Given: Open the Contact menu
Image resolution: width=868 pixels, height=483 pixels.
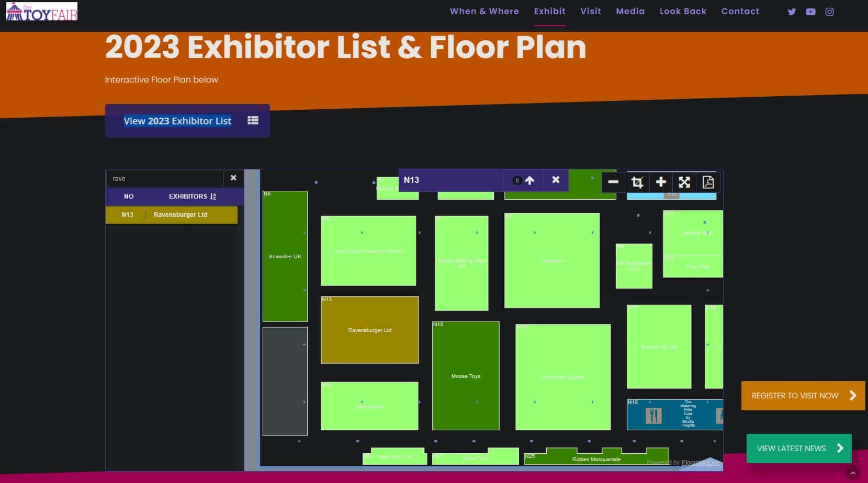Looking at the screenshot, I should pyautogui.click(x=740, y=11).
